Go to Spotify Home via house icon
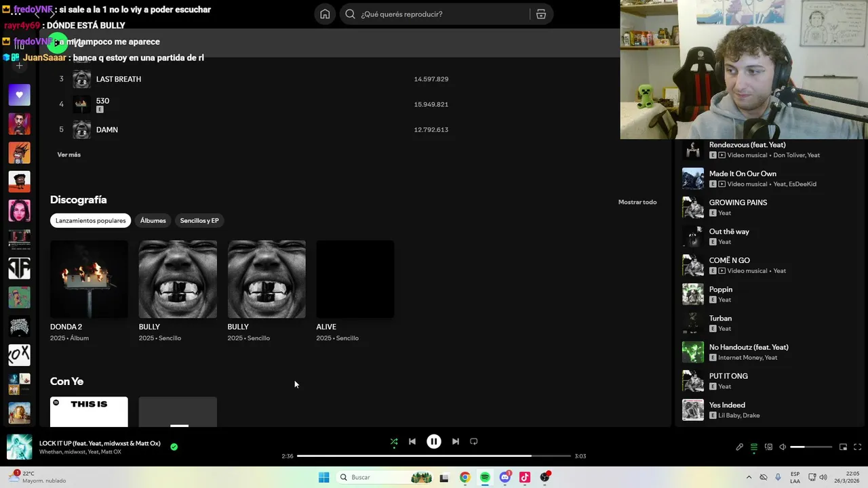 [325, 14]
